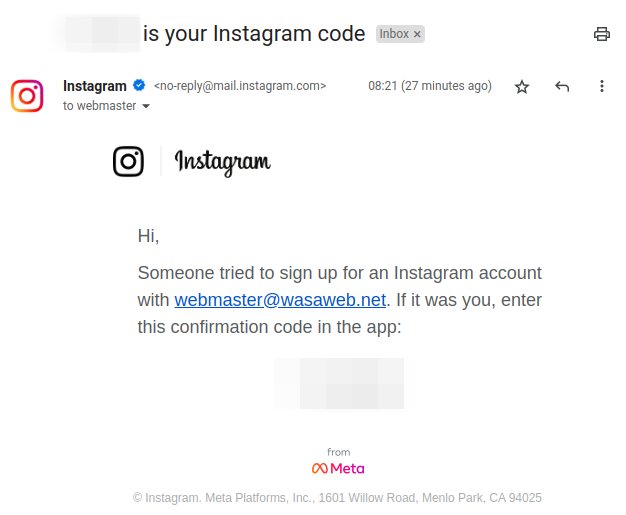
Task: Print this email with printer icon
Action: click(601, 34)
